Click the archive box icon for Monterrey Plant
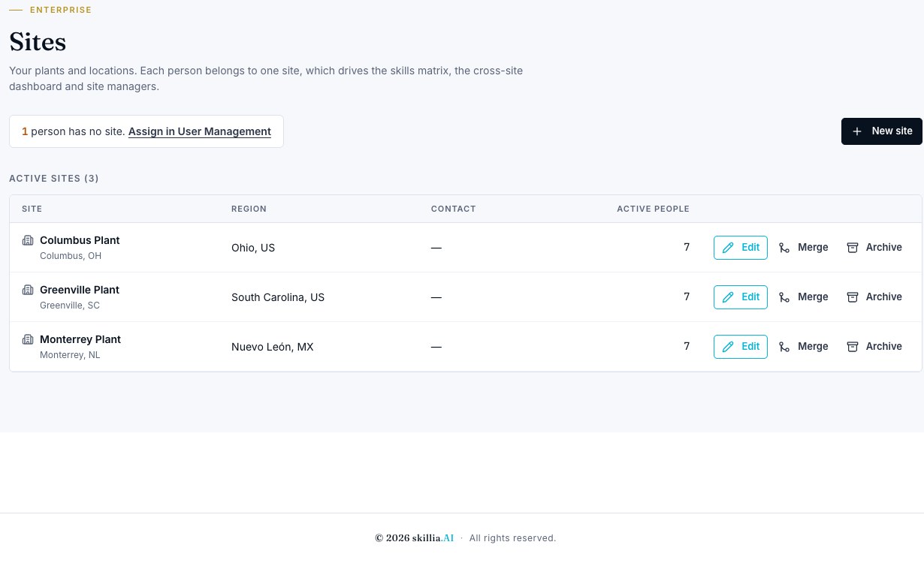Viewport: 924px width, 563px height. click(853, 347)
